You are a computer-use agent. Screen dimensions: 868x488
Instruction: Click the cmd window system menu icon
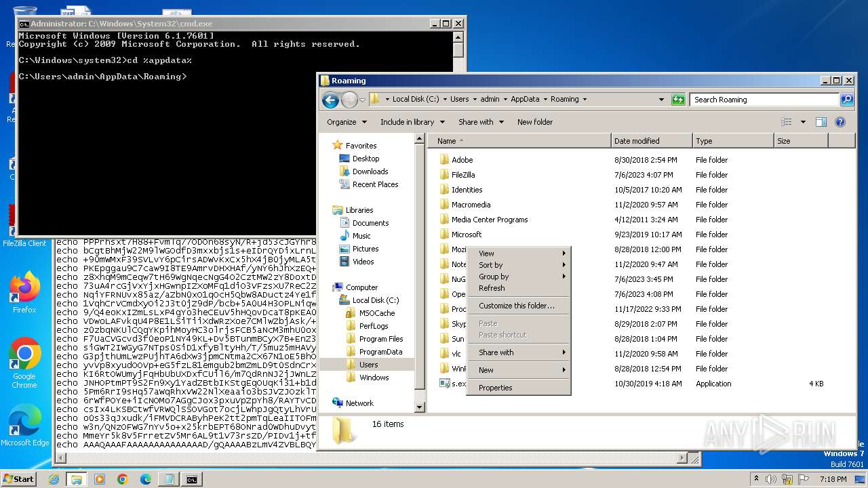coord(24,24)
